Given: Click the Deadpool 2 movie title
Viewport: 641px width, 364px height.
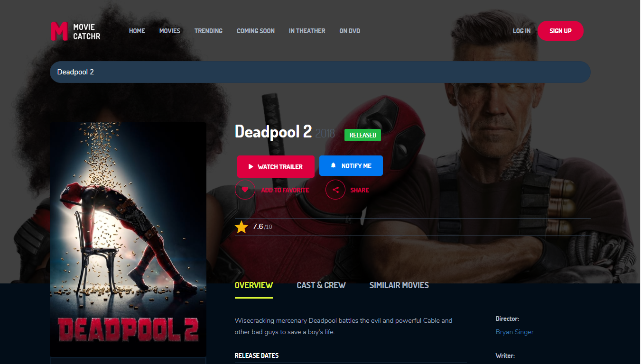Looking at the screenshot, I should coord(273,132).
